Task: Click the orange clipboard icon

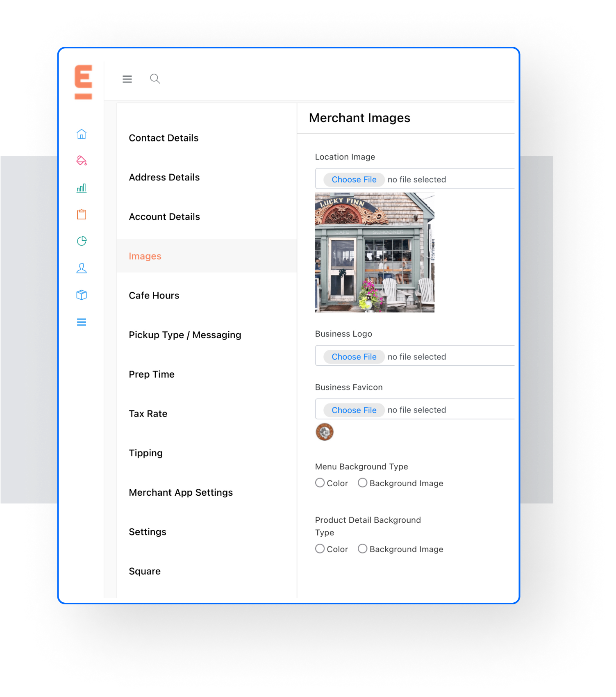Action: coord(82,214)
